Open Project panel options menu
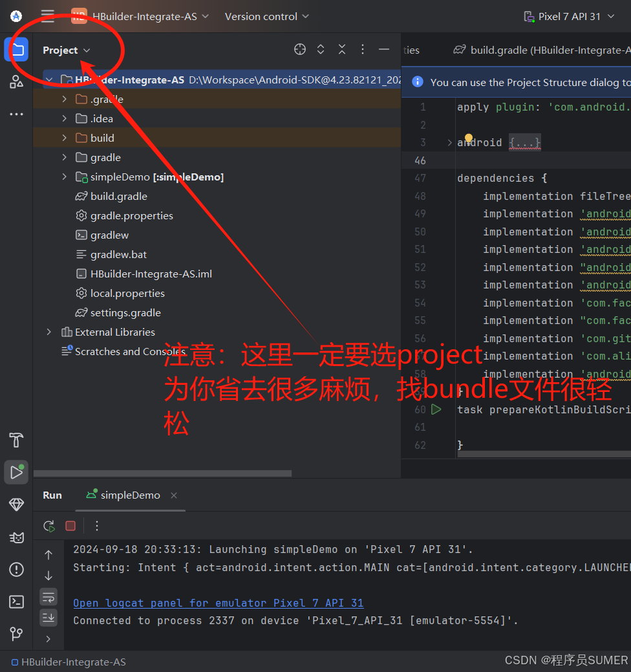Image resolution: width=631 pixels, height=672 pixels. coord(363,49)
